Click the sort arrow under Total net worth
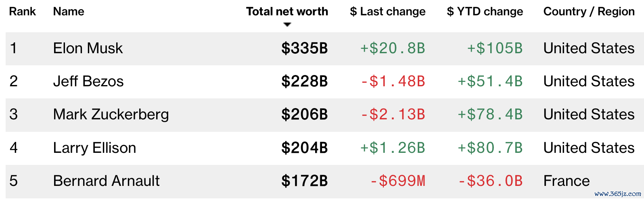This screenshot has height=200, width=644. 287,25
